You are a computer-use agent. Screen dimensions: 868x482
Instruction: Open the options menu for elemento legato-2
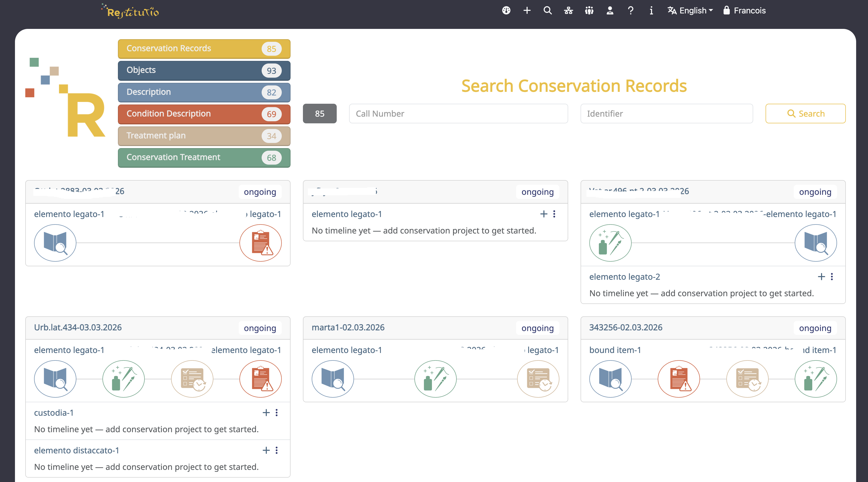832,277
